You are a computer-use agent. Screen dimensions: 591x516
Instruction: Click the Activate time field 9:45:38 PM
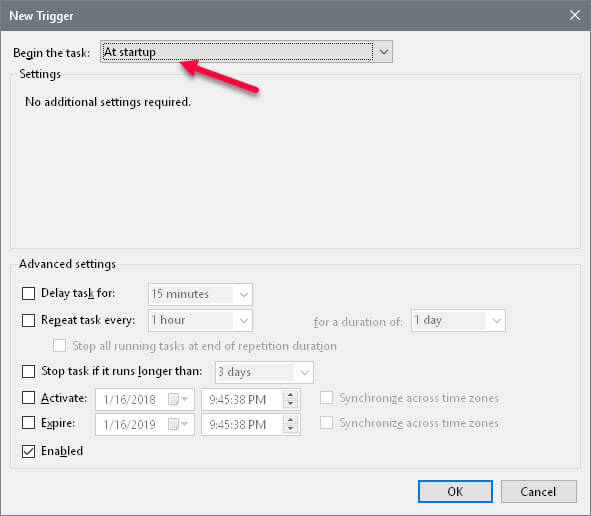click(242, 399)
